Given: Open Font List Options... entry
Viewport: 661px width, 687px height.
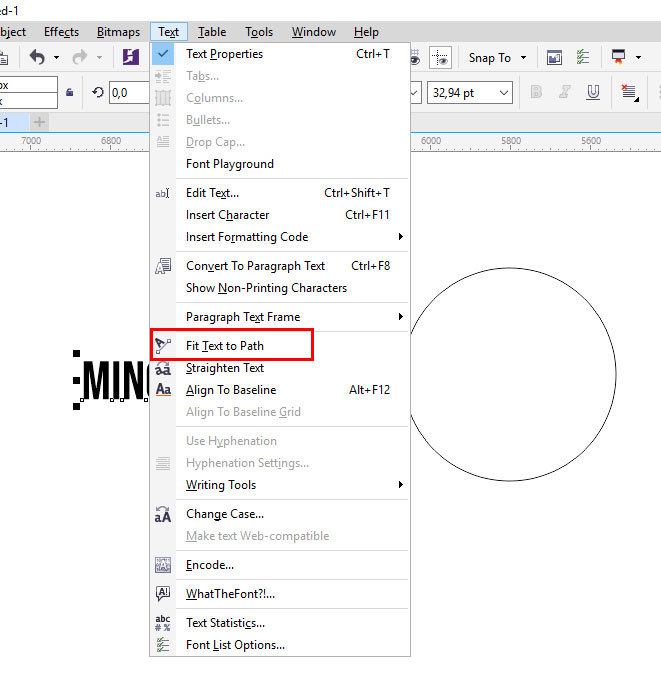Looking at the screenshot, I should [280, 645].
